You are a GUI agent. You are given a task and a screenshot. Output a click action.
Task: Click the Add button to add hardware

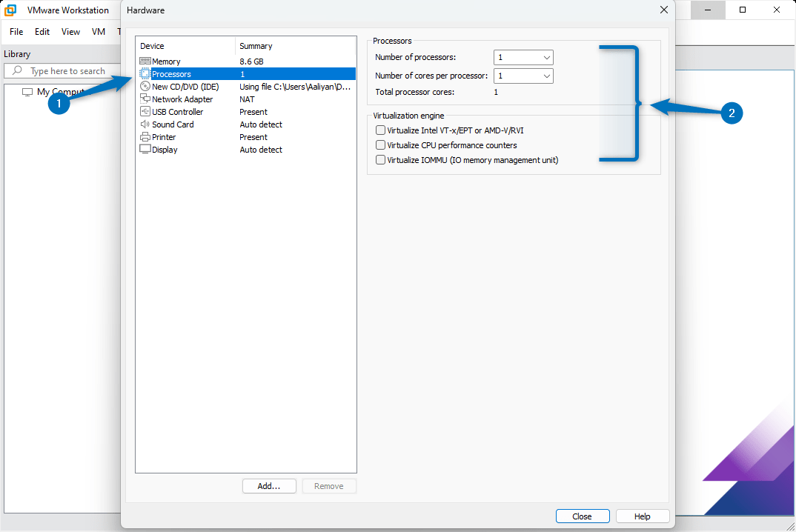pyautogui.click(x=268, y=486)
